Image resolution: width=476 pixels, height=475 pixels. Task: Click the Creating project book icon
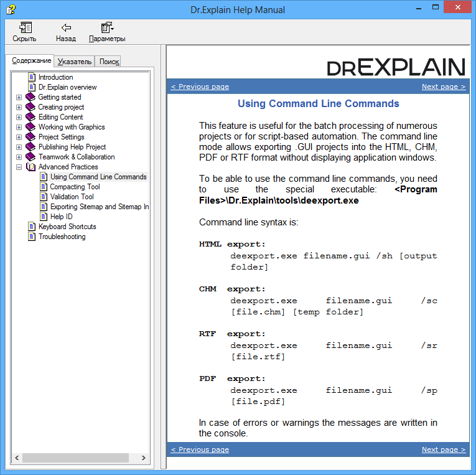point(30,107)
